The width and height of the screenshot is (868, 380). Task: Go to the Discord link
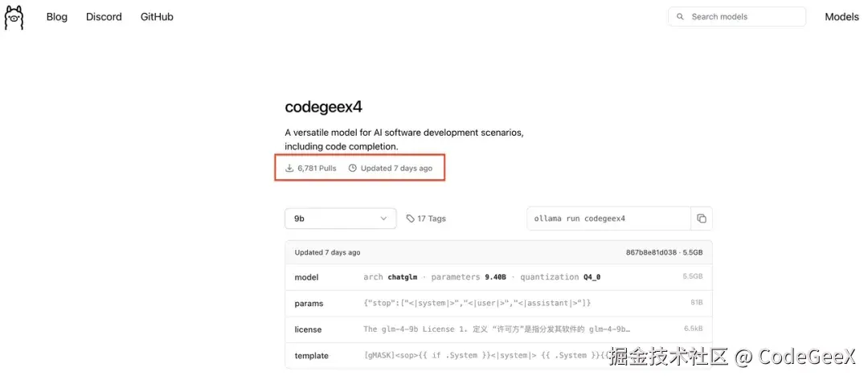(104, 17)
